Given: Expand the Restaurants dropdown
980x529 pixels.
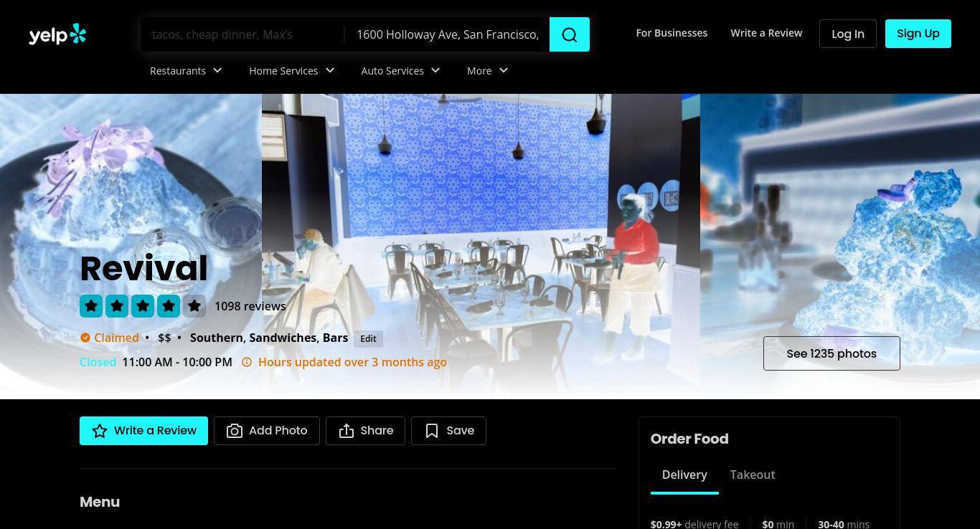Looking at the screenshot, I should 186,70.
